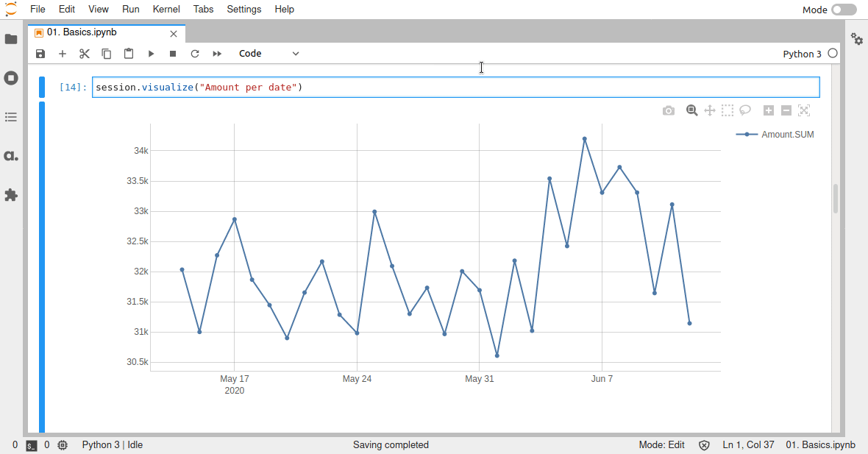Show running terminals and kernels sidebar icon
This screenshot has height=454, width=868.
pos(11,78)
